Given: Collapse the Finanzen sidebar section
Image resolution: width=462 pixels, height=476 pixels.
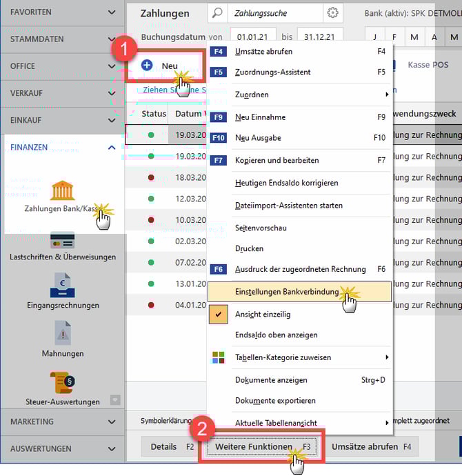Looking at the screenshot, I should tap(112, 147).
